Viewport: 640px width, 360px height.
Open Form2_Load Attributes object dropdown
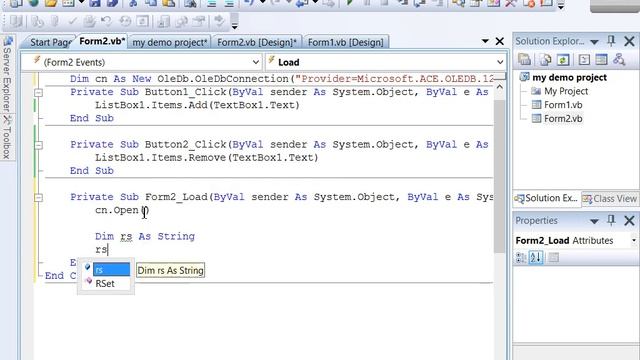coord(634,240)
